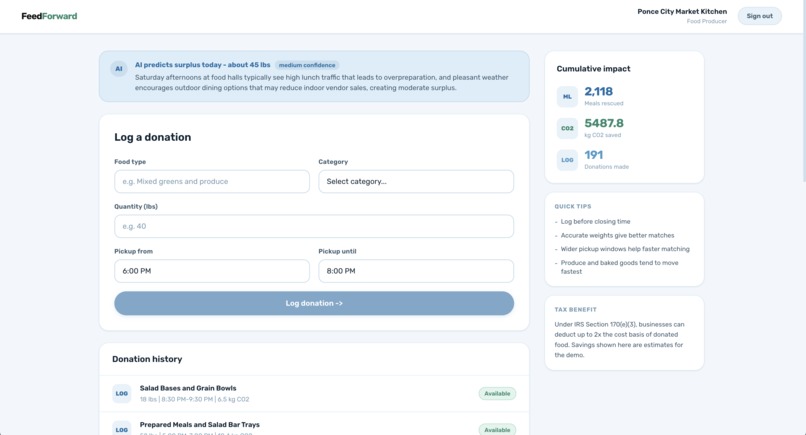The height and width of the screenshot is (435, 806).
Task: Click the Donation history heading
Action: click(147, 359)
